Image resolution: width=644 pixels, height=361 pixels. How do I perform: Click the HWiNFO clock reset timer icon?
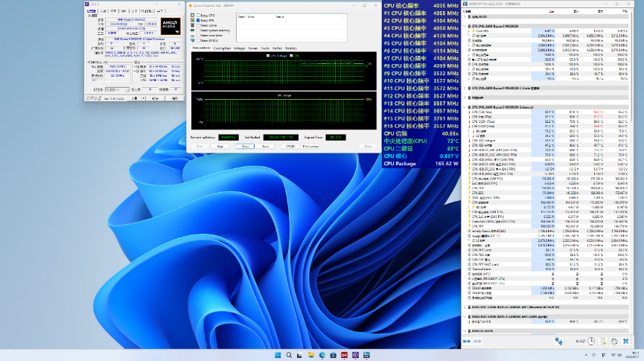click(x=590, y=341)
